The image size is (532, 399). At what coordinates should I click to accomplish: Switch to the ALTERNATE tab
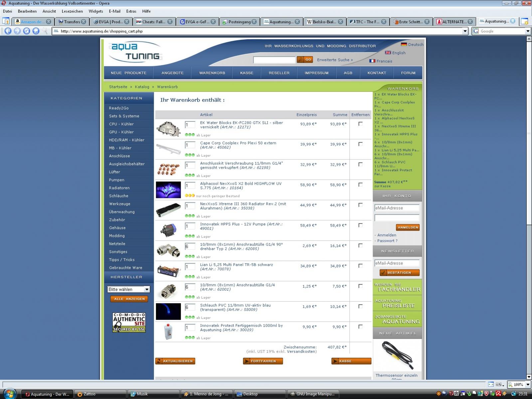click(454, 22)
